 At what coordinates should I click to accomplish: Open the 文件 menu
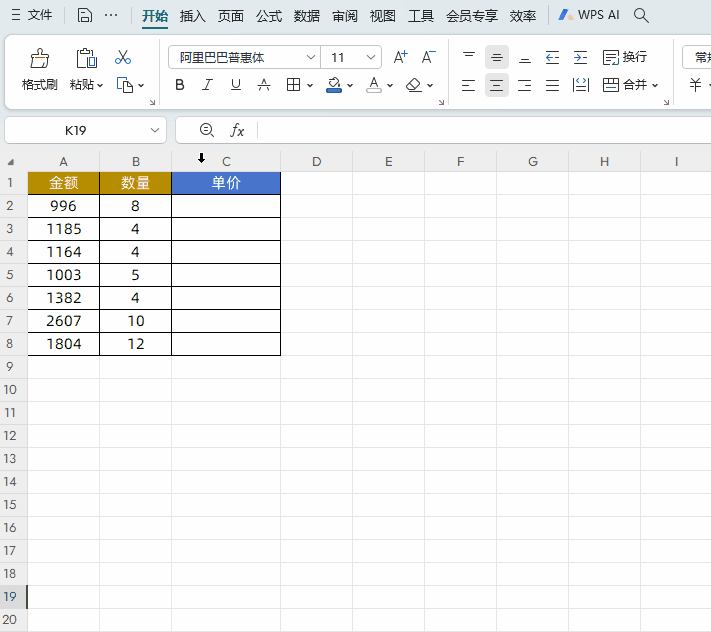click(x=32, y=15)
